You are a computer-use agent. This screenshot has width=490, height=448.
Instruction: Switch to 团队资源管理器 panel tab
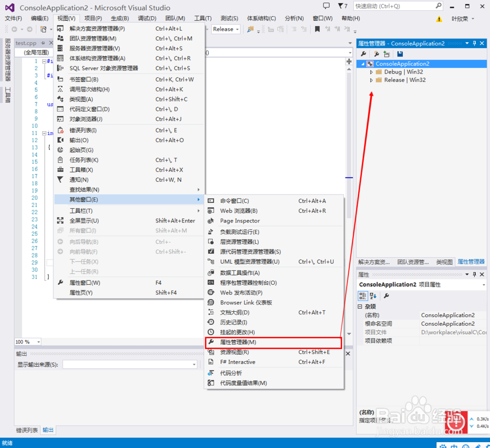[x=413, y=262]
